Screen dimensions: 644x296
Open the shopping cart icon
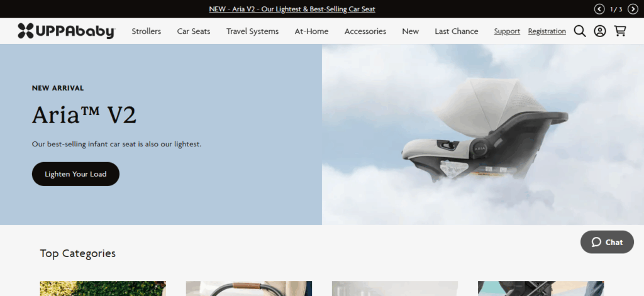pyautogui.click(x=620, y=31)
